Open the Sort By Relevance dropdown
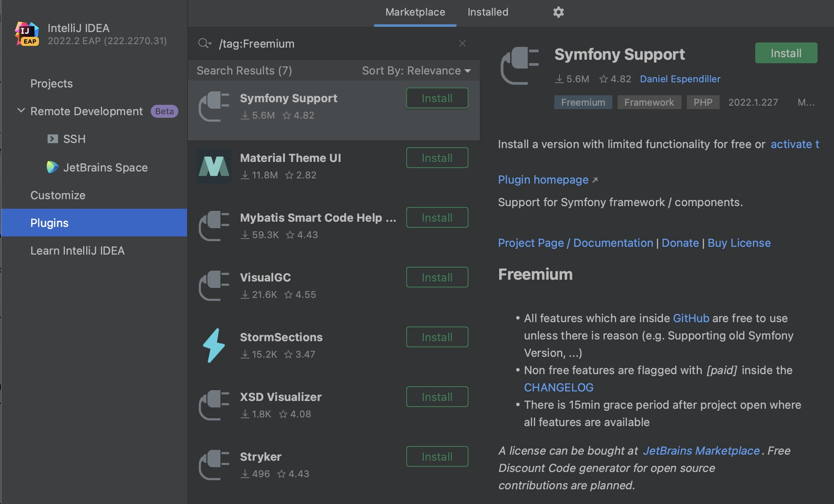This screenshot has width=834, height=504. point(416,71)
